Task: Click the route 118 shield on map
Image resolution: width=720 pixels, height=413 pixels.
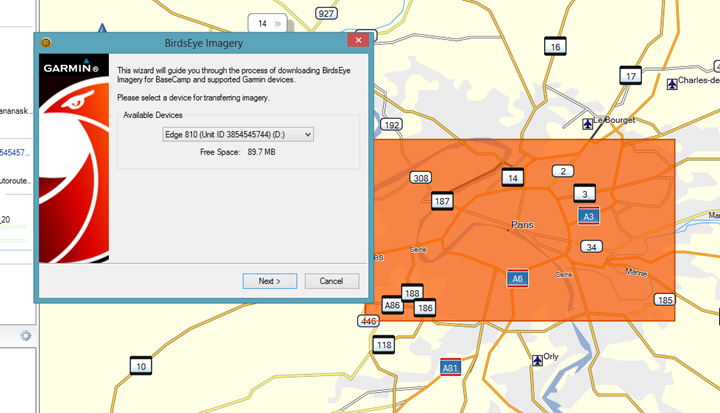Action: click(x=384, y=345)
